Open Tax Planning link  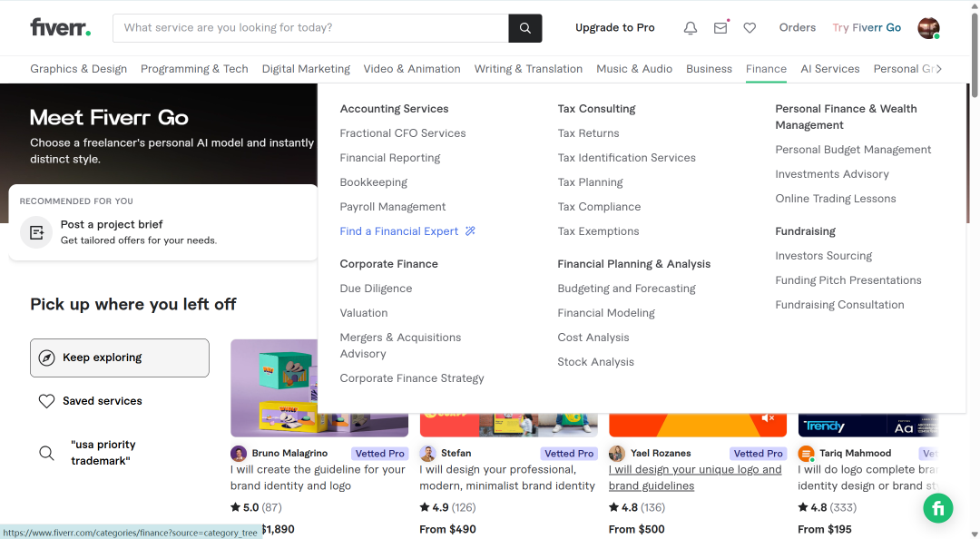point(590,182)
